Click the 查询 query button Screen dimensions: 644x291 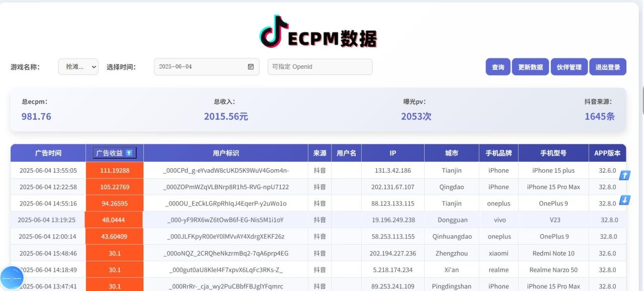click(x=498, y=66)
